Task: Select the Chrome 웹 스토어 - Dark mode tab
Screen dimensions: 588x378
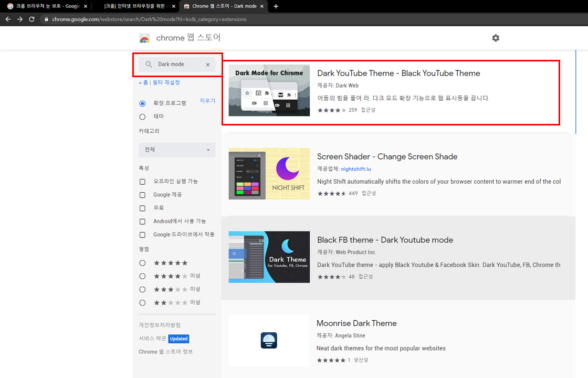Action: [x=224, y=6]
